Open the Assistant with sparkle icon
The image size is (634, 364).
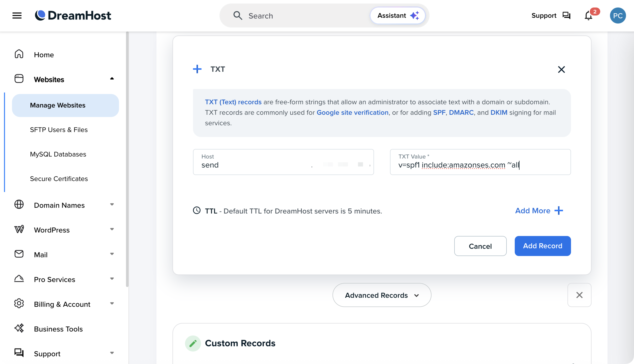tap(397, 15)
